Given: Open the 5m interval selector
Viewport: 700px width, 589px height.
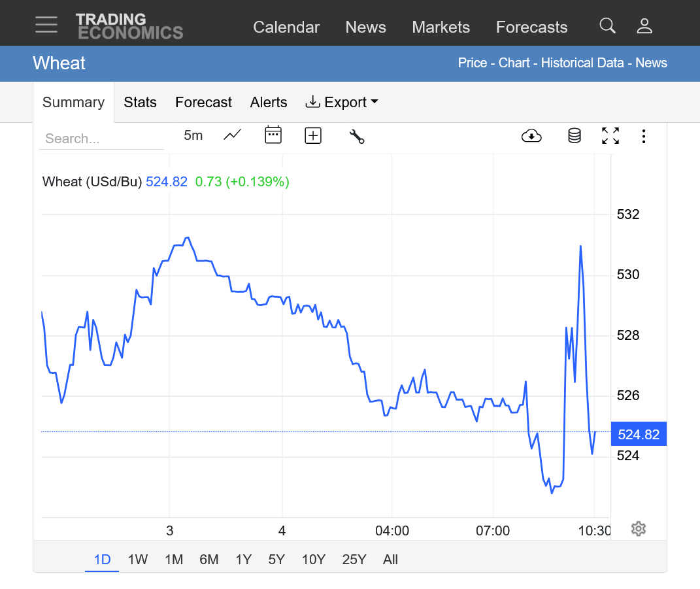Looking at the screenshot, I should 193,135.
